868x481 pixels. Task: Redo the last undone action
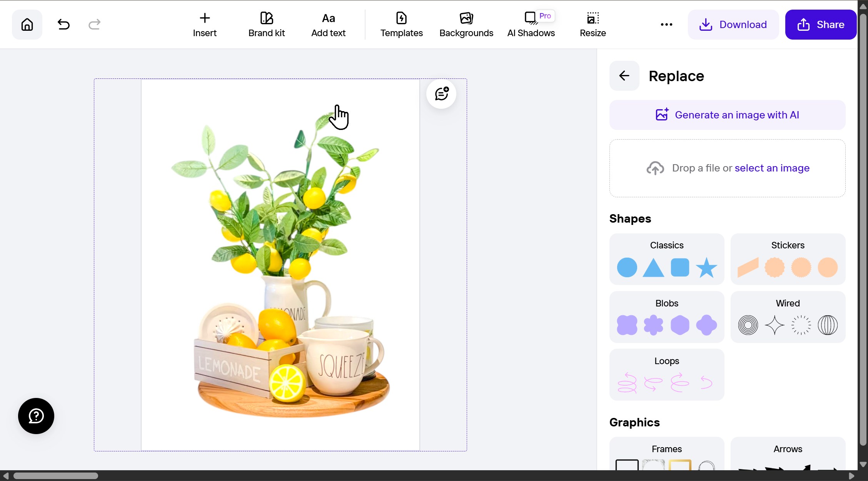click(94, 25)
